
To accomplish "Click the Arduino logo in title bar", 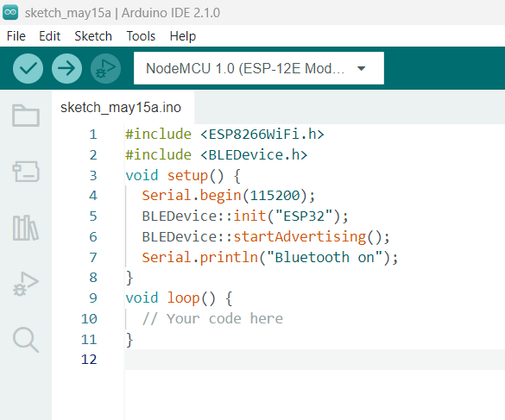I will click(10, 13).
